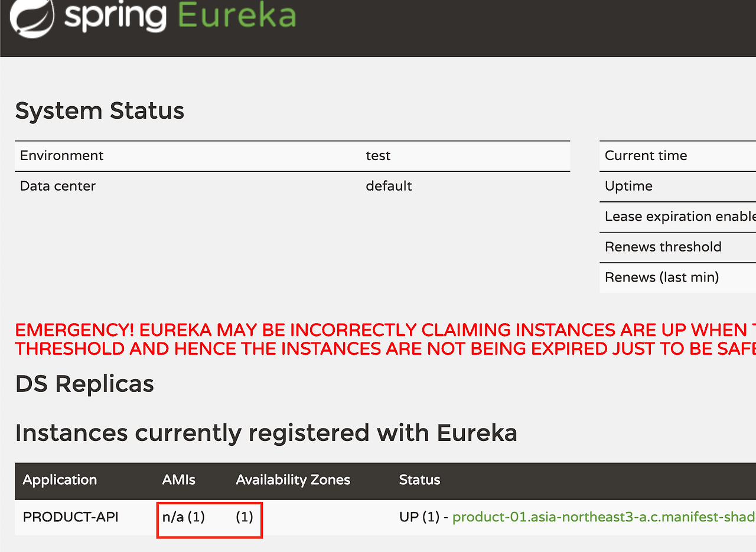Click the 'n/a (1)' AMIs cell
The image size is (756, 552).
point(184,517)
